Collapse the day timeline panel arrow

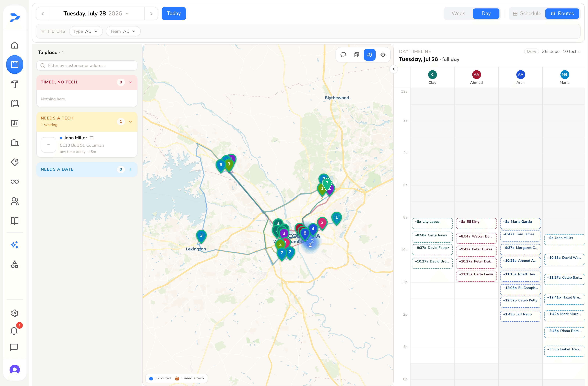pyautogui.click(x=394, y=69)
